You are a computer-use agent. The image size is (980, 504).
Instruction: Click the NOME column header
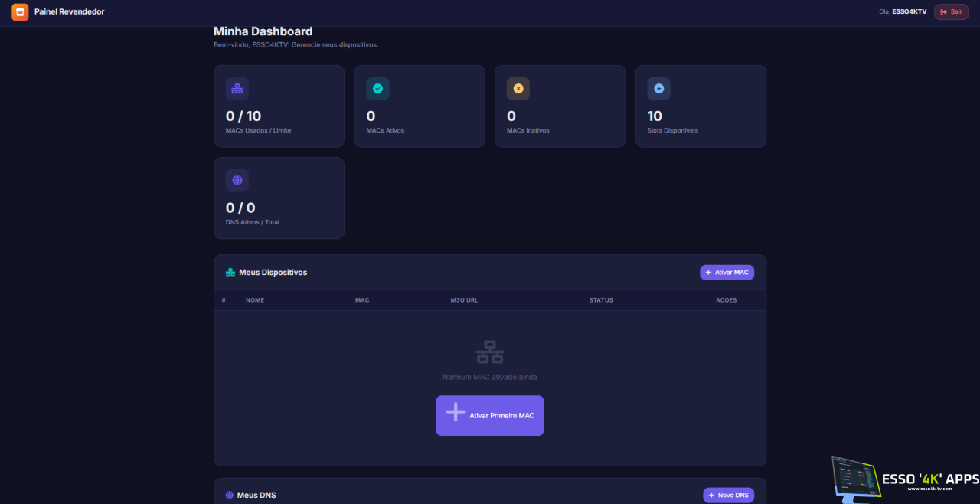tap(255, 300)
